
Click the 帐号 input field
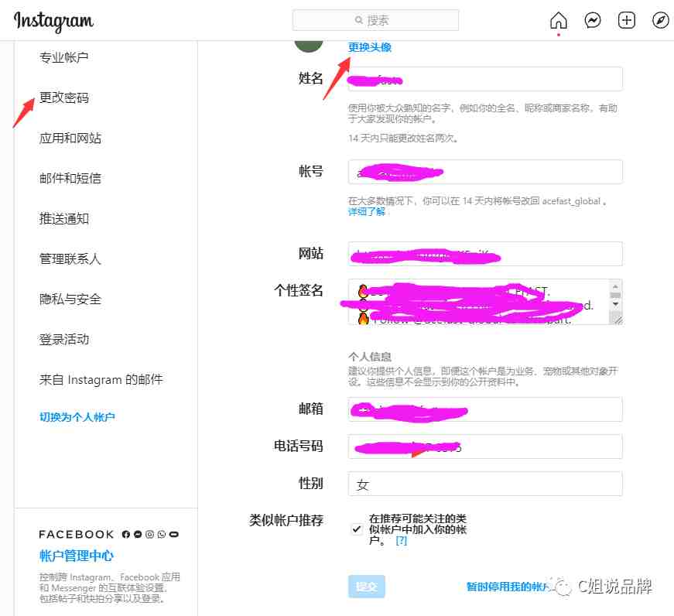485,172
